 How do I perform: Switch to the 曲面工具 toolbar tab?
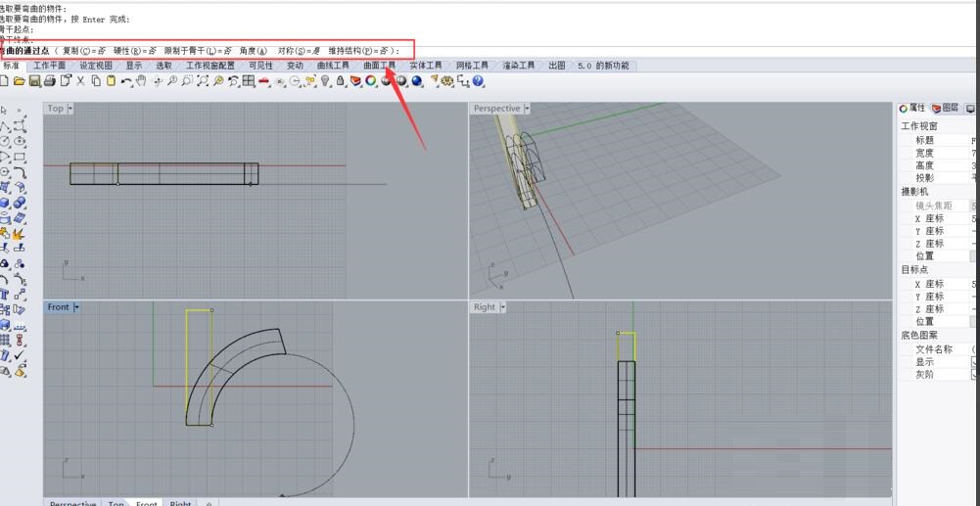(x=379, y=66)
